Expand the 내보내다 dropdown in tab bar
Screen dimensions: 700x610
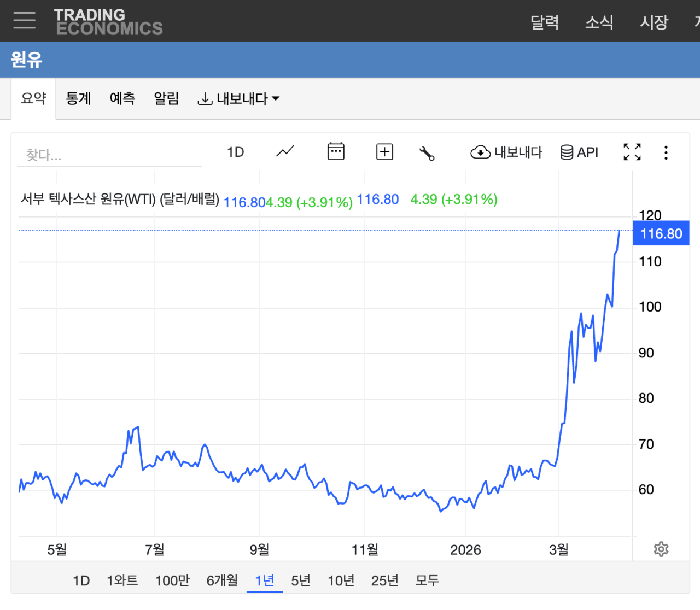239,99
